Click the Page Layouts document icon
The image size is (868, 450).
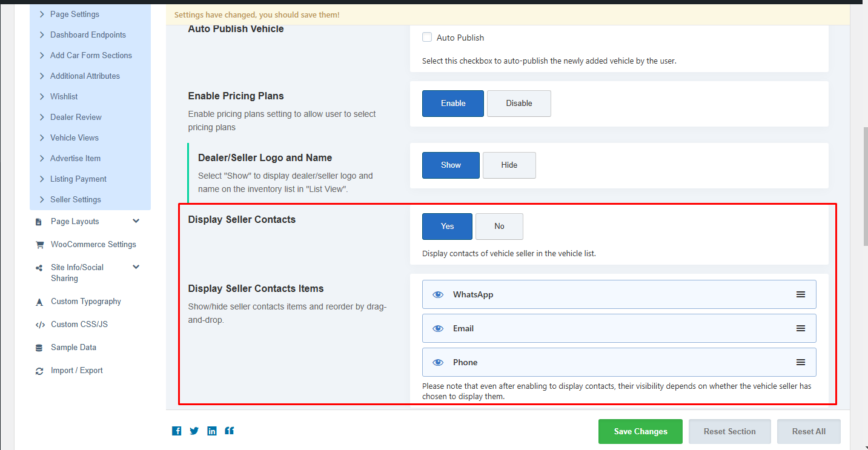click(x=39, y=222)
